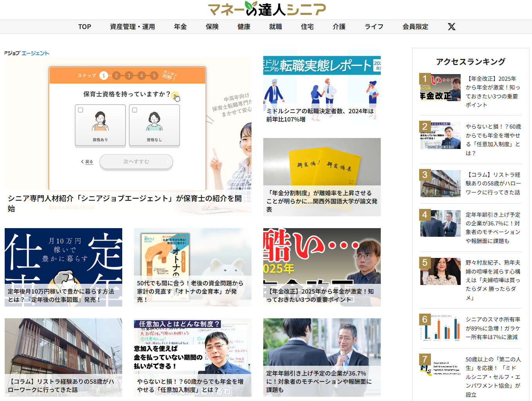Screen dimensions: 532x401
Task: Open ranking 1 年金改正 2025年 link
Action: 493,92
